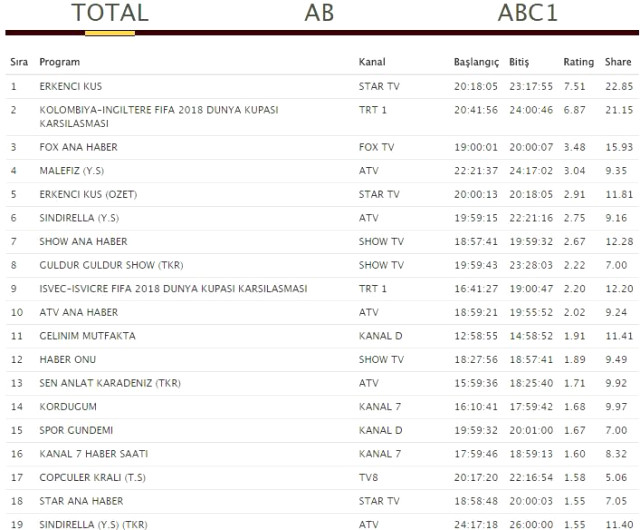
Task: Click the Sıra column header
Action: click(19, 62)
